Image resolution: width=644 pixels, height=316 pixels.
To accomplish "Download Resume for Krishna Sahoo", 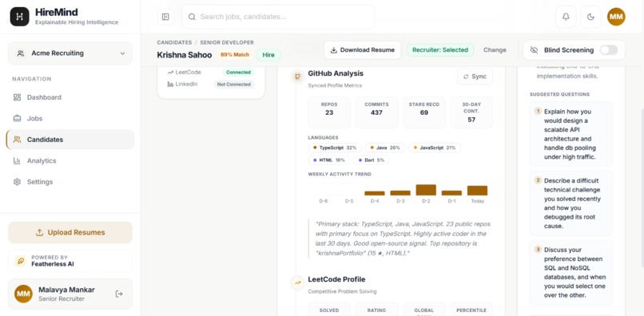I will 362,50.
